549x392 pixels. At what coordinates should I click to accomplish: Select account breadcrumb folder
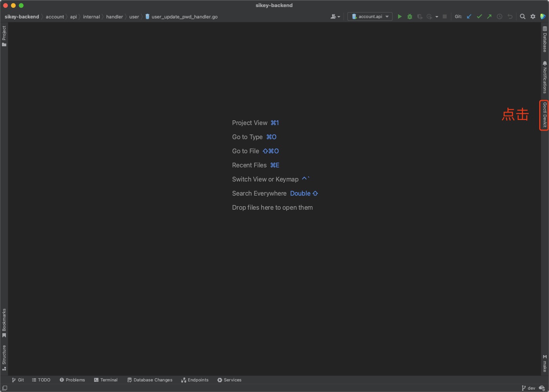[x=55, y=16]
